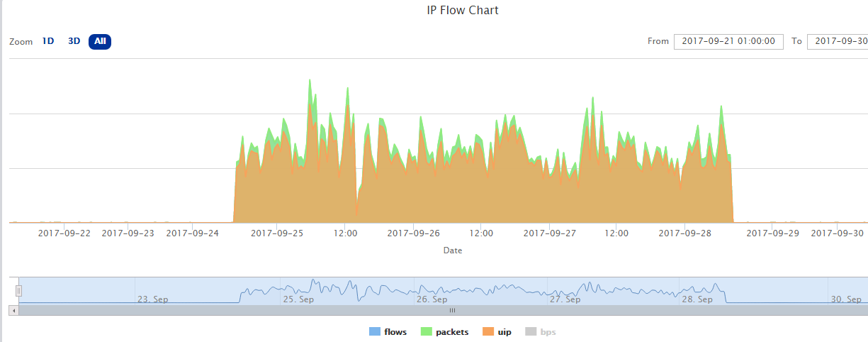The height and width of the screenshot is (342, 868).
Task: Click the 27. Sep navigator label
Action: pos(565,299)
